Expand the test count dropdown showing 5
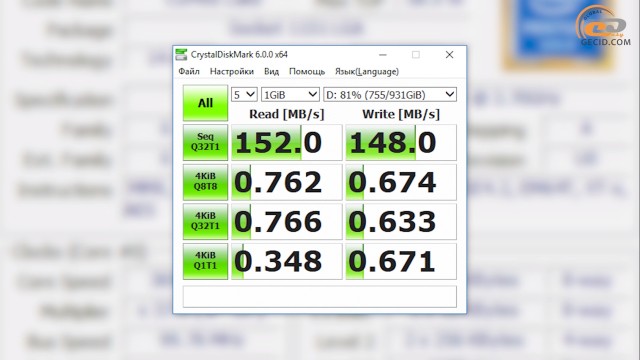Image resolution: width=640 pixels, height=360 pixels. [x=244, y=95]
